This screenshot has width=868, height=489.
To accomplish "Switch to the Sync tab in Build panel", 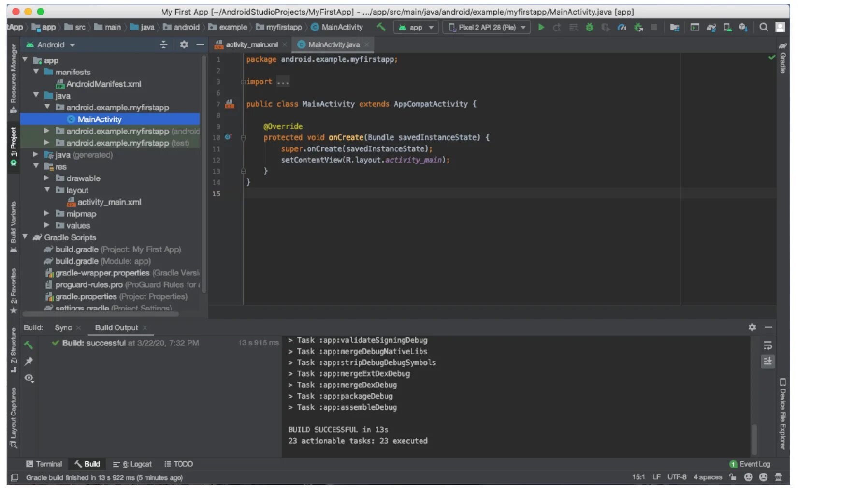I will tap(63, 327).
